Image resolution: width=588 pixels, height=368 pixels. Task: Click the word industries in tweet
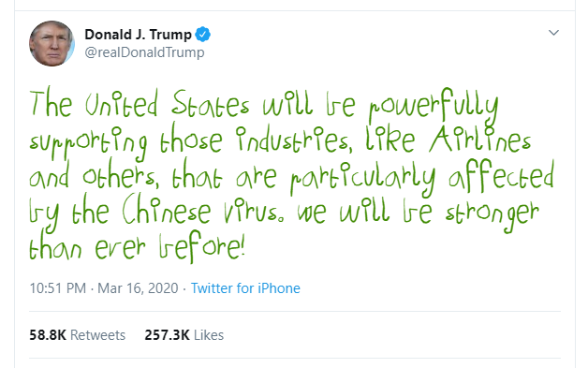pos(295,140)
